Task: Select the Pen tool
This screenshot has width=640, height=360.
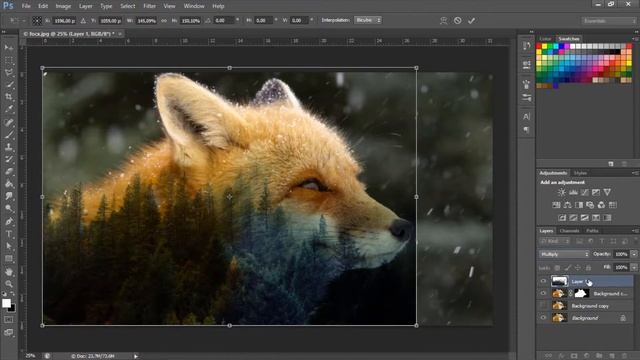Action: pos(9,222)
